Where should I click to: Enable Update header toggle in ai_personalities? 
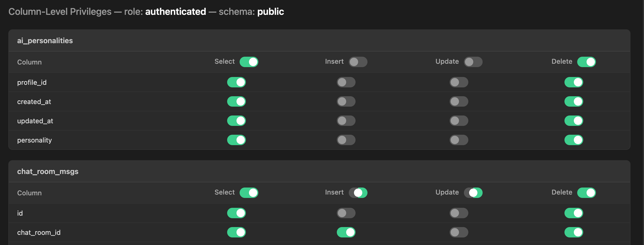pos(473,62)
